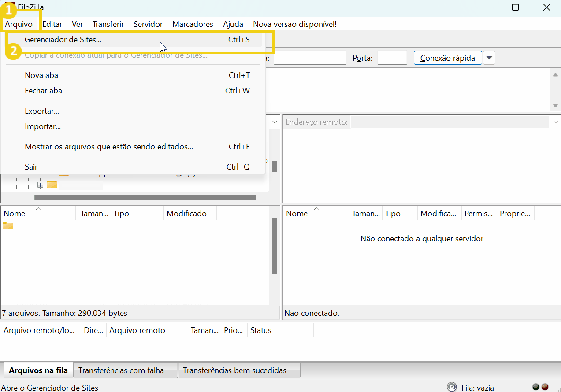Open the local address combo box dropdown
This screenshot has width=561, height=392.
point(275,122)
